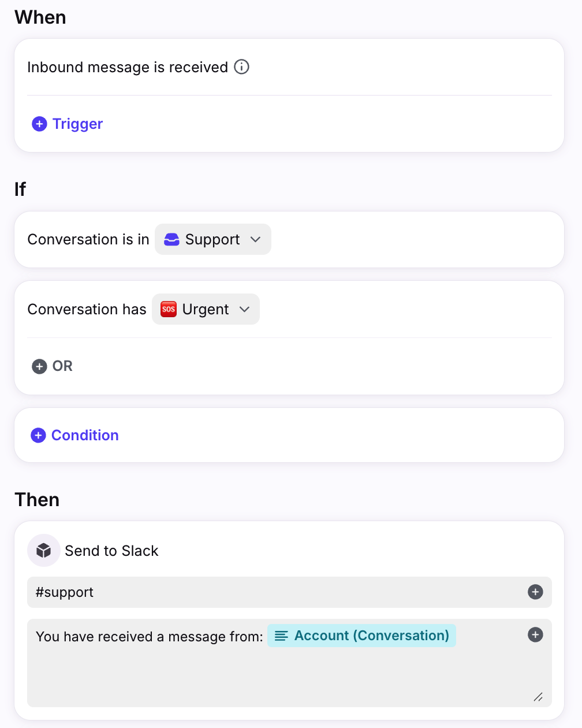Click the Support inbox icon
The height and width of the screenshot is (728, 582).
pyautogui.click(x=171, y=240)
